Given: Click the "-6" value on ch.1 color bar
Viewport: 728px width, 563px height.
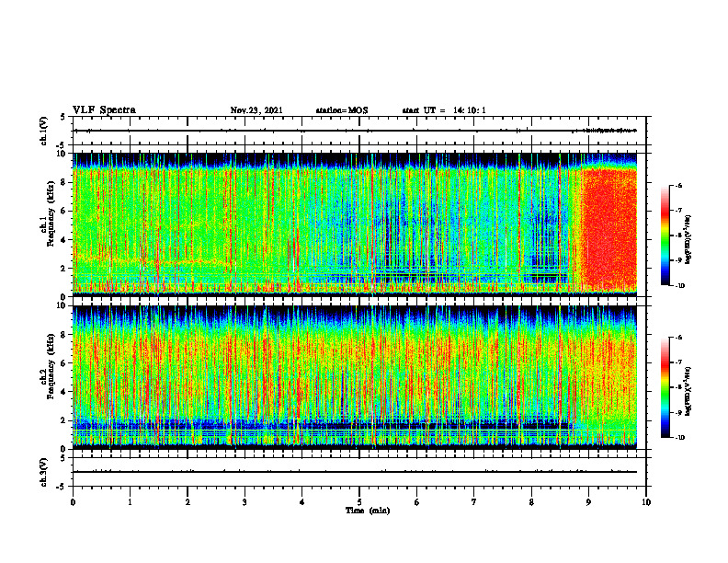Looking at the screenshot, I should pyautogui.click(x=678, y=185).
